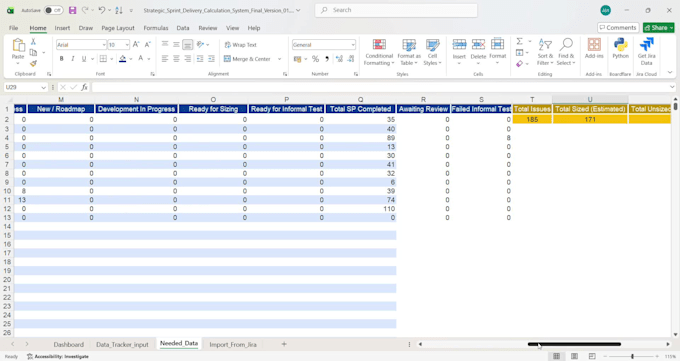This screenshot has height=361, width=680.
Task: Click the Delete cells icon
Action: pos(478,44)
